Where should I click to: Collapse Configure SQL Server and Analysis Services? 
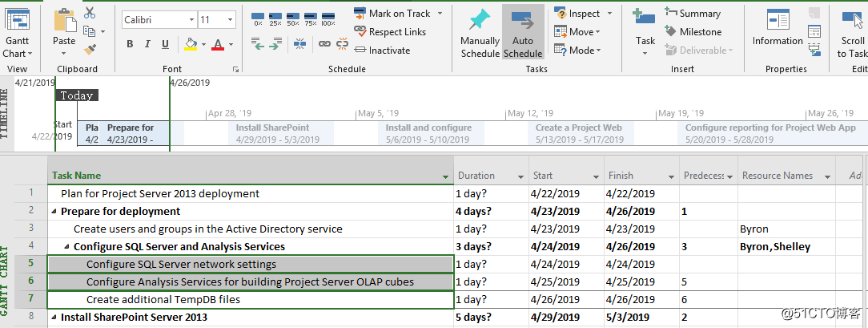(67, 246)
